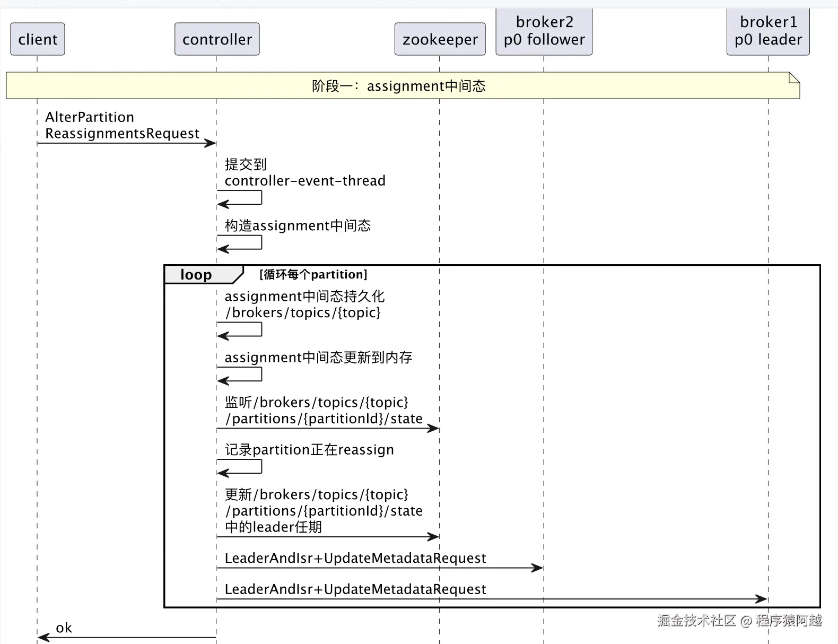Click LeaderAndIsr+UpdateMetadataRequest label sent to broker1
This screenshot has height=644, width=838.
pyautogui.click(x=355, y=589)
